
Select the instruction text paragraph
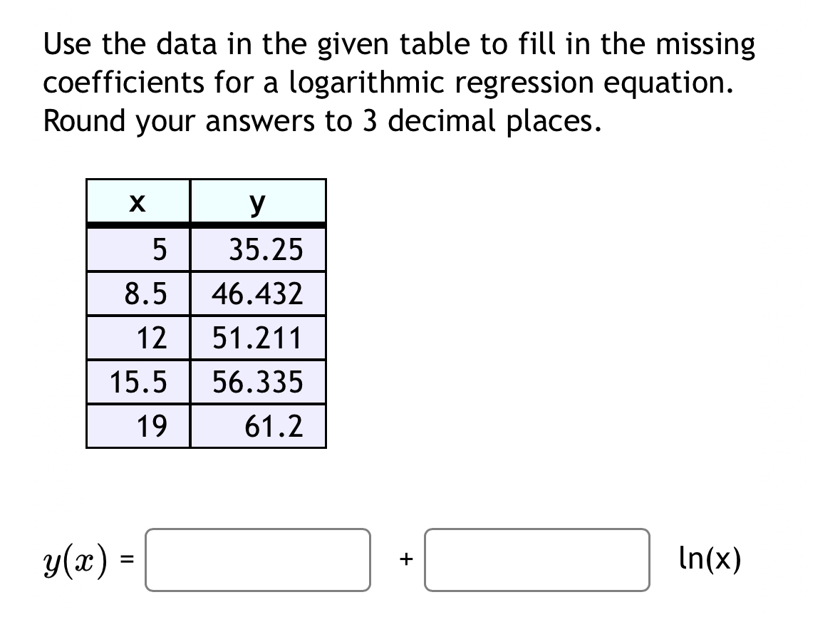[399, 82]
